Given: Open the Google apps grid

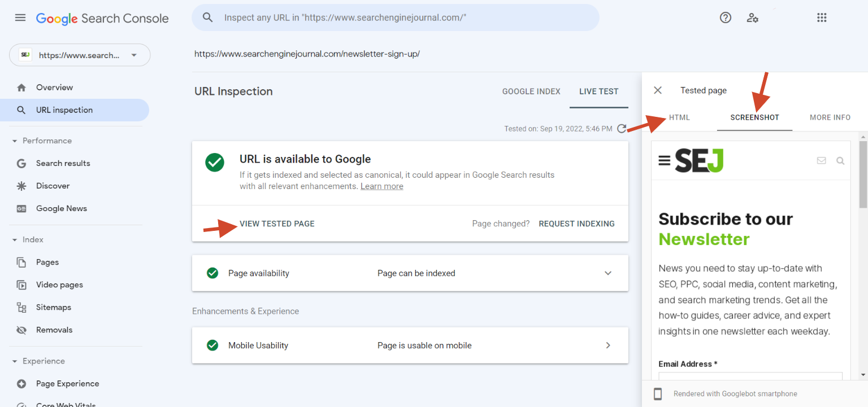Looking at the screenshot, I should pyautogui.click(x=822, y=18).
